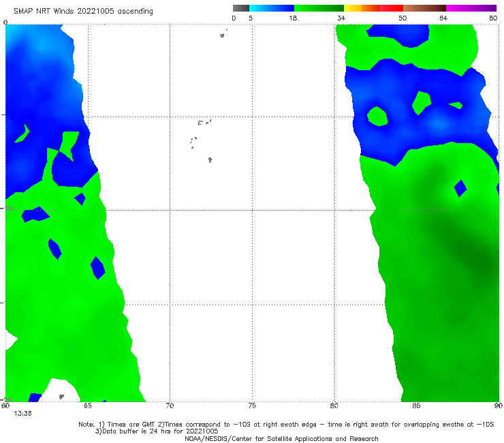The width and height of the screenshot is (504, 443).
Task: Click the '5' label under the color bar
Action: [251, 18]
